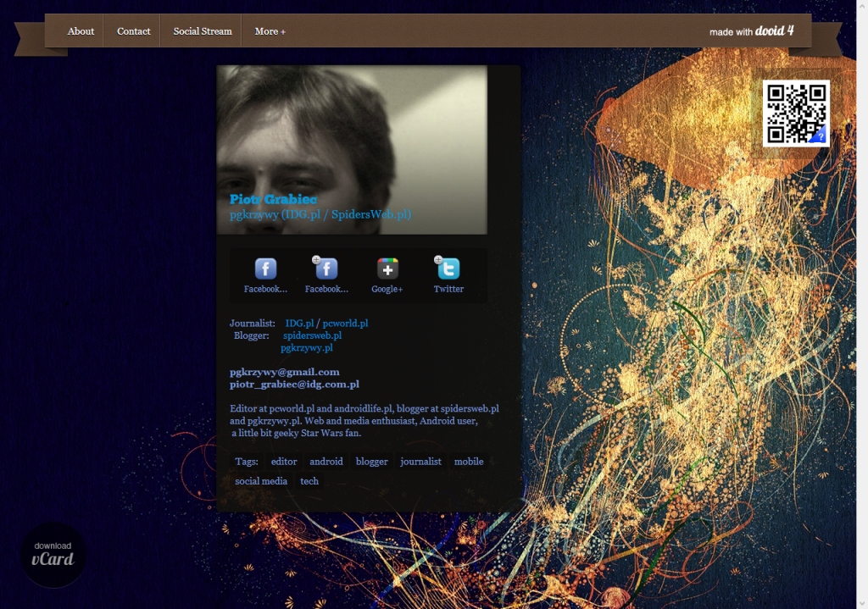Screen dimensions: 868x609
Task: Select the 'mobile' tag
Action: [469, 462]
